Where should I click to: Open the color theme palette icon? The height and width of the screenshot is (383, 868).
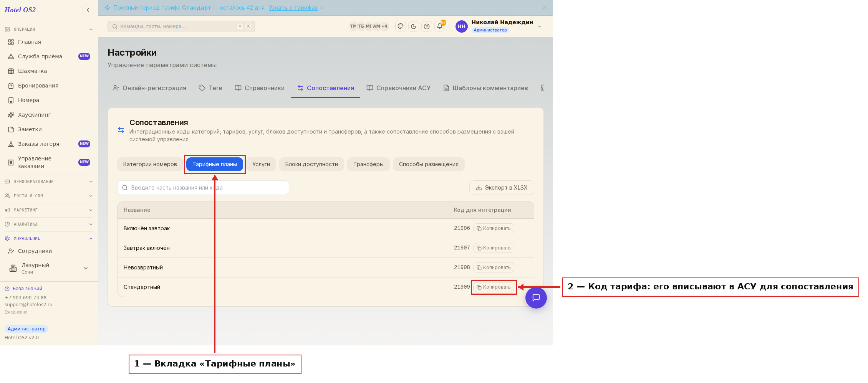click(x=401, y=26)
